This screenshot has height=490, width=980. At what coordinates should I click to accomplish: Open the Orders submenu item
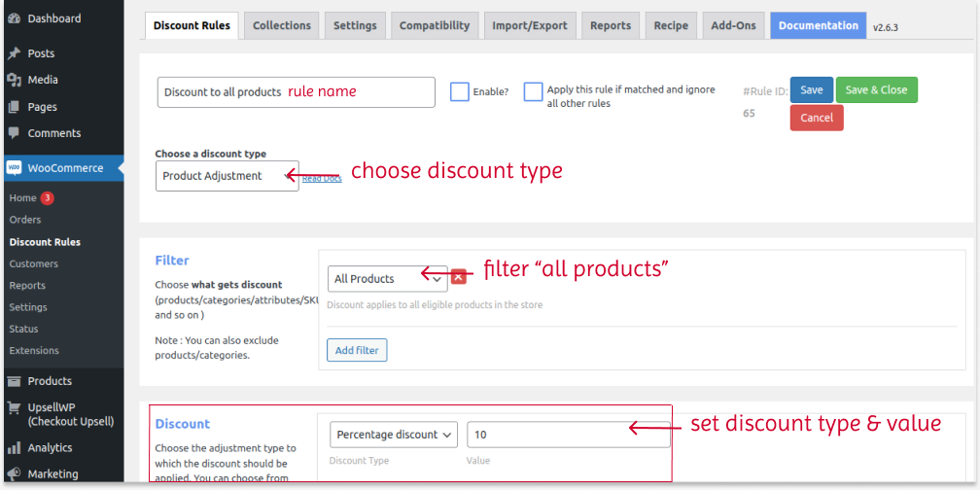25,220
